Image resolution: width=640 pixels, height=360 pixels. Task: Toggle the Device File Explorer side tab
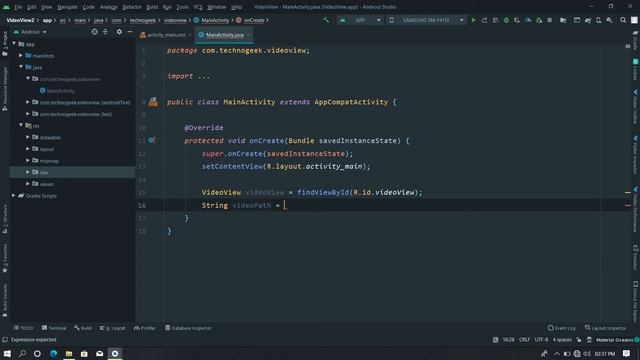636,301
